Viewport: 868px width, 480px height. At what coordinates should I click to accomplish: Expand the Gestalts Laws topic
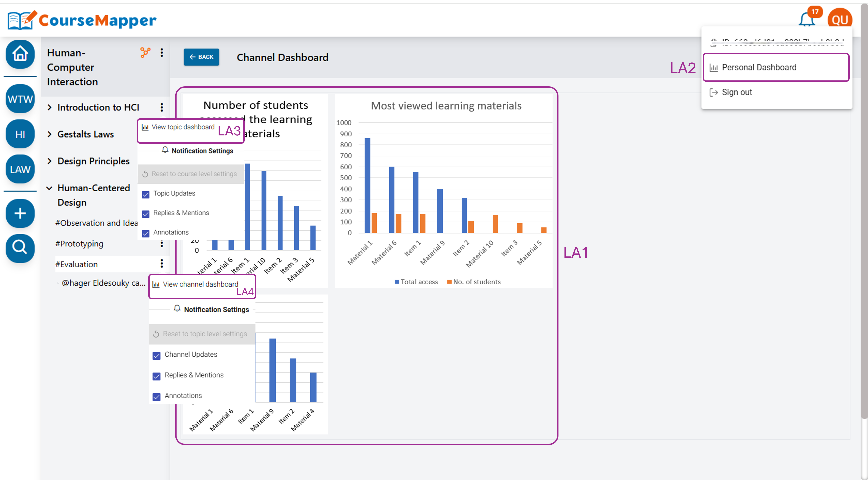click(x=50, y=134)
